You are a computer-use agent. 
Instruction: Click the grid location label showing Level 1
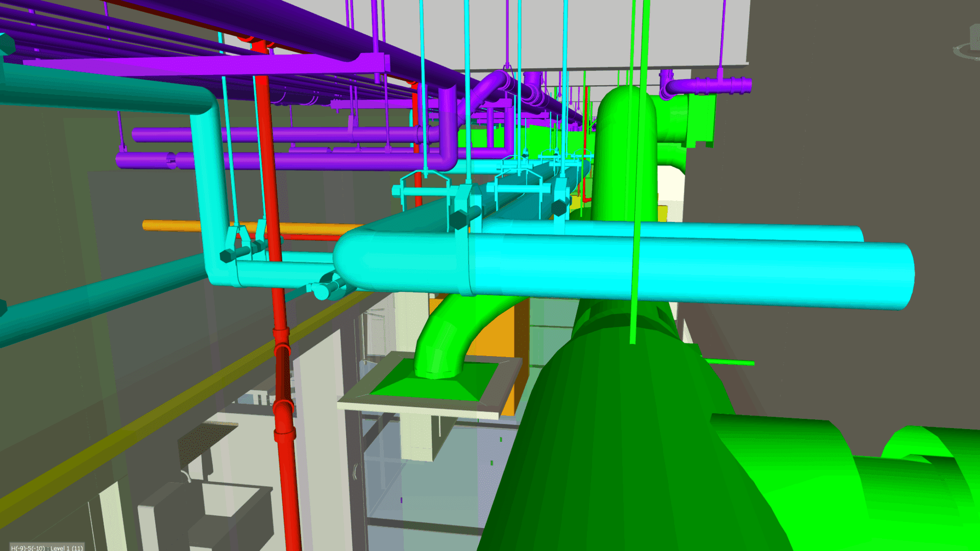coord(47,547)
